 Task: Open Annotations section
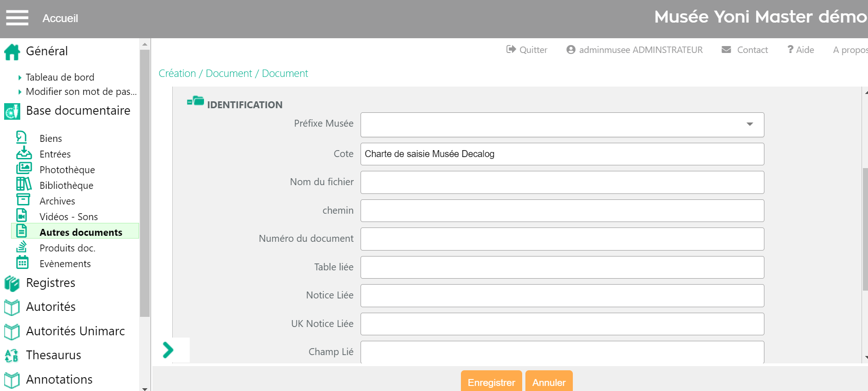click(x=59, y=379)
